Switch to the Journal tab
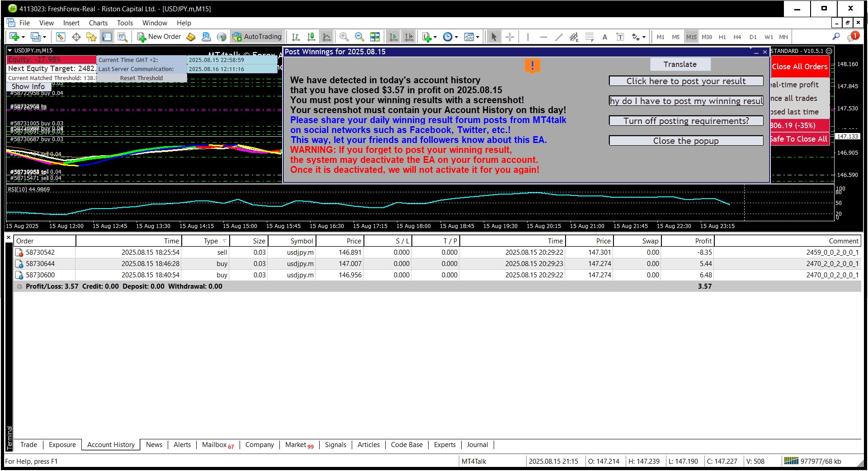The width and height of the screenshot is (868, 471). [477, 445]
